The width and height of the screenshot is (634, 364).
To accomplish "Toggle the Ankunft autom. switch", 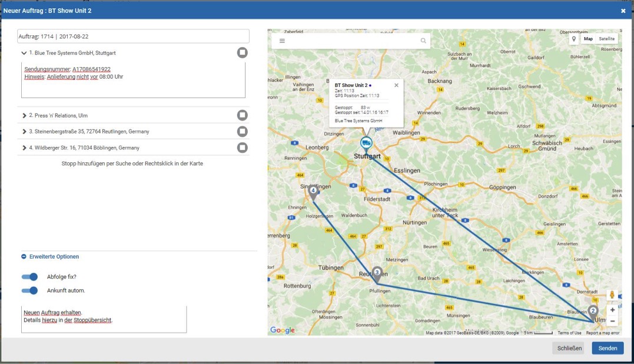I will (x=29, y=290).
